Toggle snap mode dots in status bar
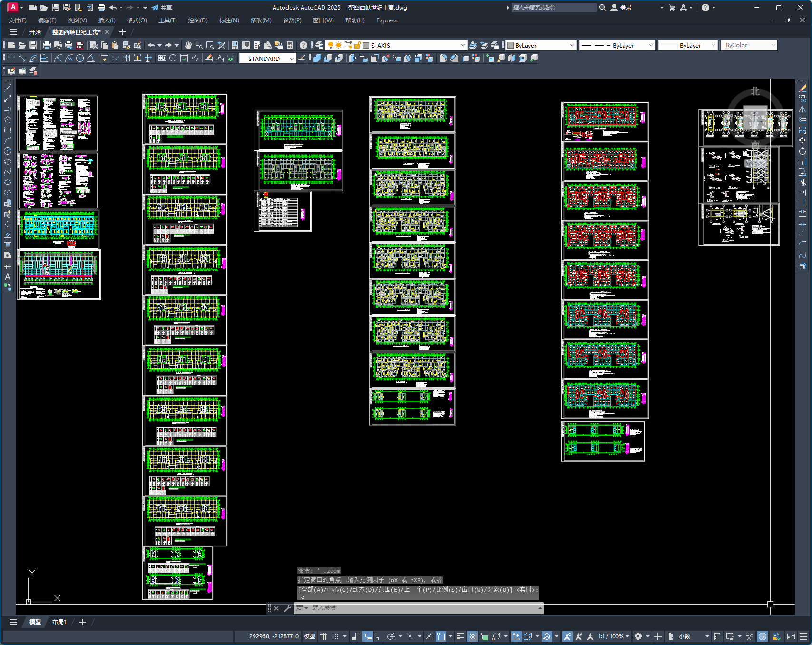Screen dimensions: 812x645 335,636
